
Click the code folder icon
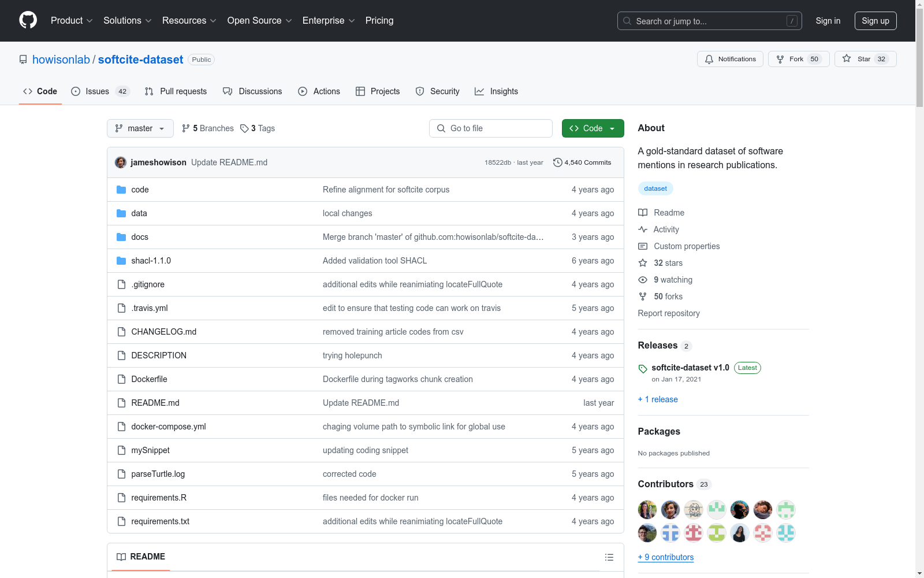(x=121, y=190)
